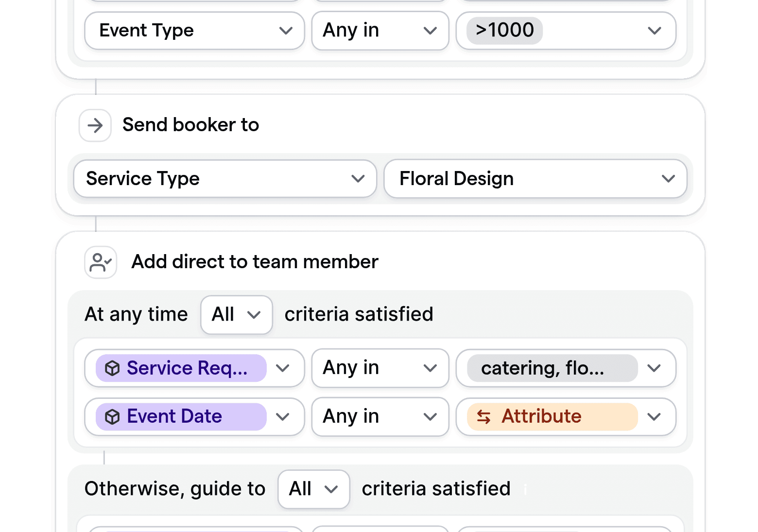Open the All dropdown for At any time
Image resolution: width=758 pixels, height=532 pixels.
[236, 314]
